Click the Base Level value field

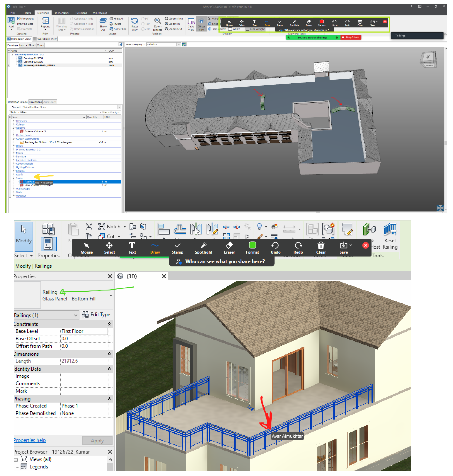click(84, 331)
